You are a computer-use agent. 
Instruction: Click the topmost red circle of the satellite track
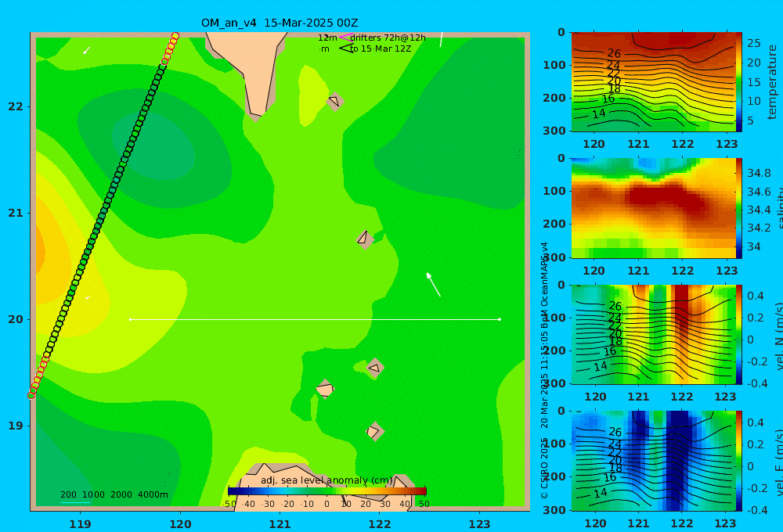tap(175, 36)
